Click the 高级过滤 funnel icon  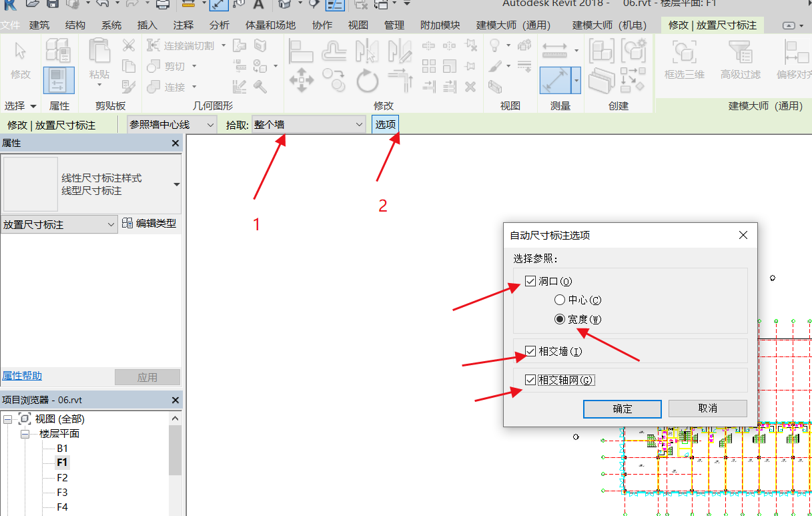(x=740, y=53)
